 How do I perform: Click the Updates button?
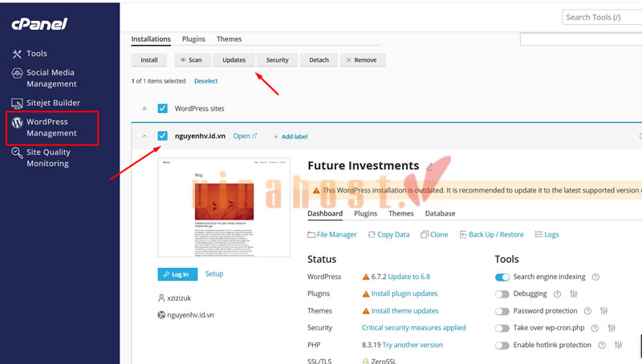point(234,60)
